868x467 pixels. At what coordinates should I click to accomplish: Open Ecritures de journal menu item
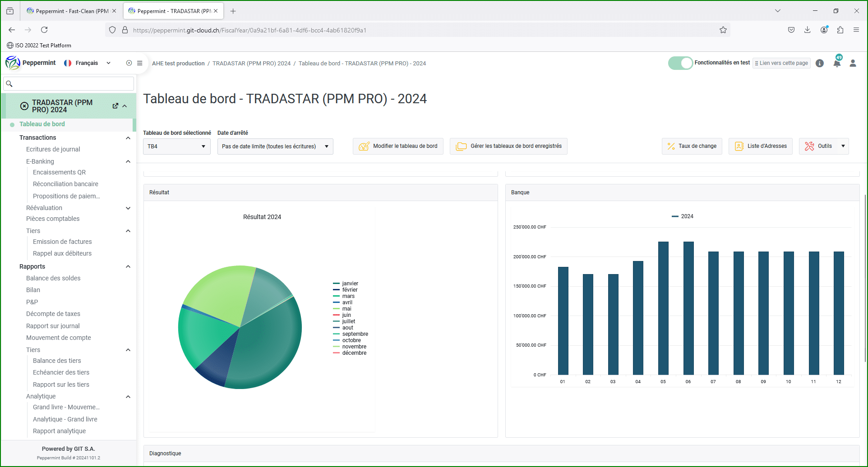tap(53, 149)
